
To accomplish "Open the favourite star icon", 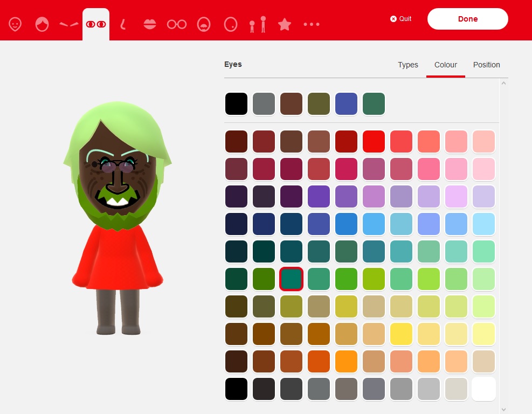I will (284, 24).
